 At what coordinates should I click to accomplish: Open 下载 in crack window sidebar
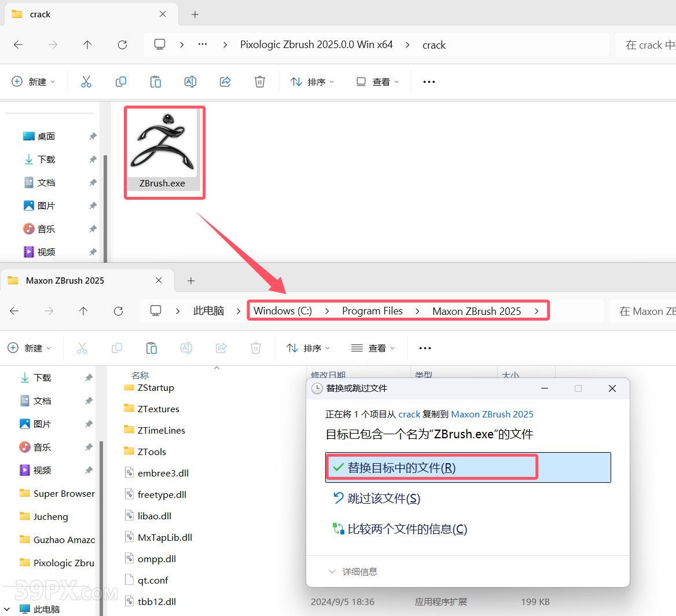tap(46, 160)
